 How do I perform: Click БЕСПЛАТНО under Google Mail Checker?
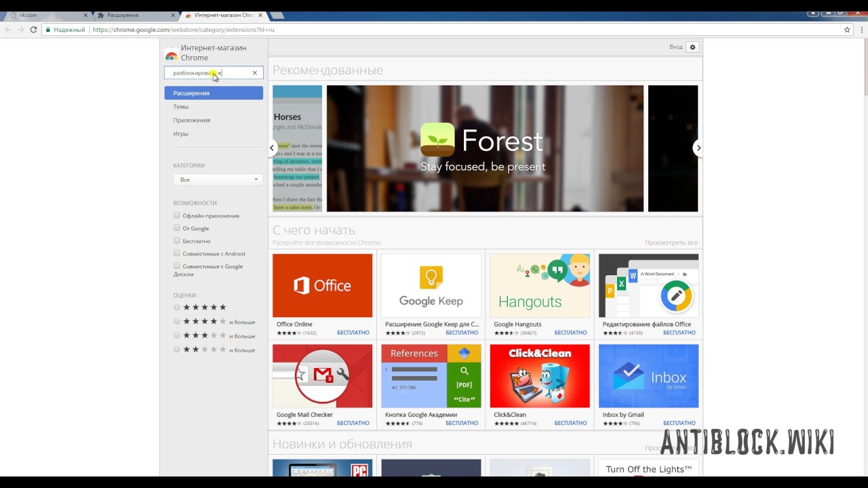[x=353, y=423]
